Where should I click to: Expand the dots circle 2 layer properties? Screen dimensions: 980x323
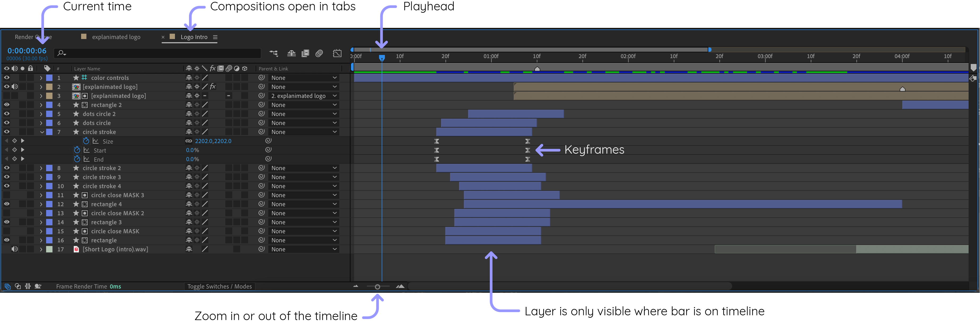click(41, 114)
